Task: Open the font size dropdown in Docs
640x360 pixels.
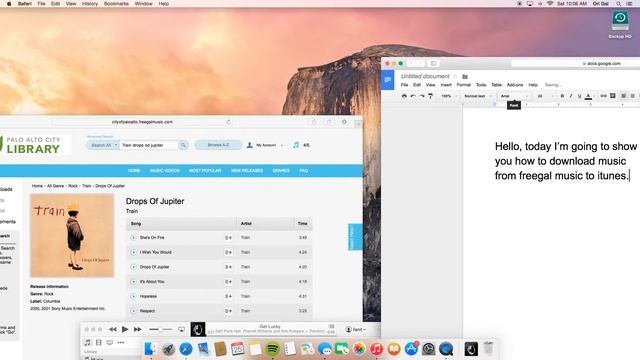Action: [545, 96]
